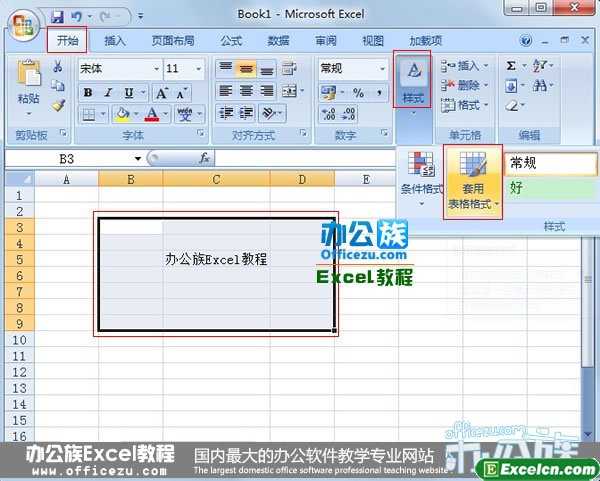Redo the last undone action
The width and height of the screenshot is (600, 481).
pos(105,16)
